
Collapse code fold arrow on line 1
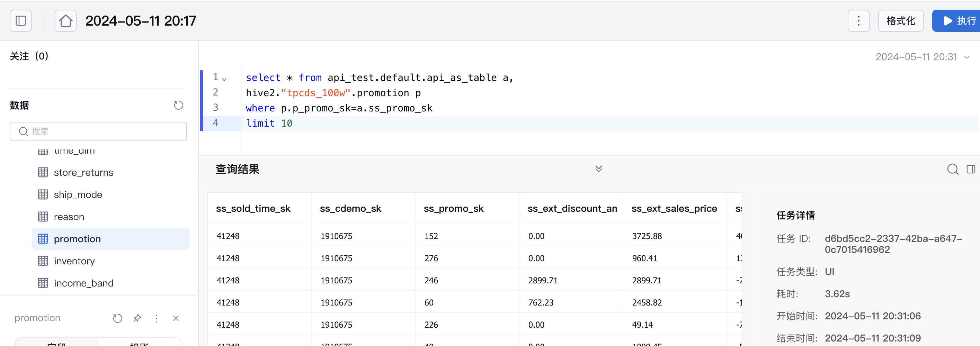(224, 79)
